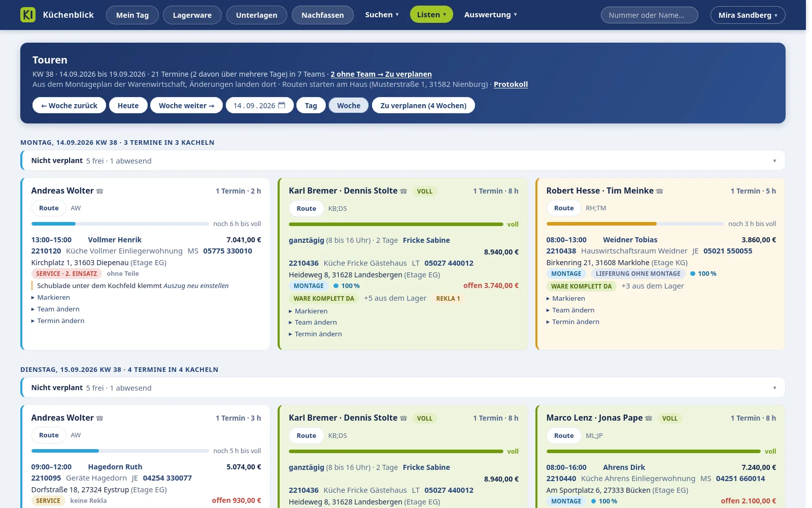Expand Monday's Nicht verplant row
This screenshot has width=812, height=508.
403,161
